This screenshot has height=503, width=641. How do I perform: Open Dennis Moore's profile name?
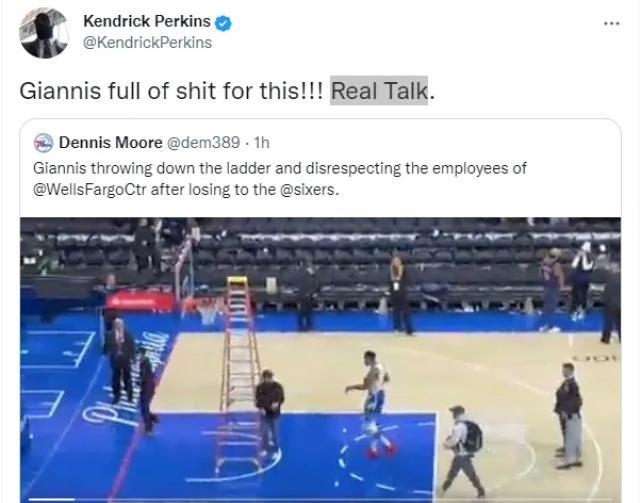(x=110, y=143)
